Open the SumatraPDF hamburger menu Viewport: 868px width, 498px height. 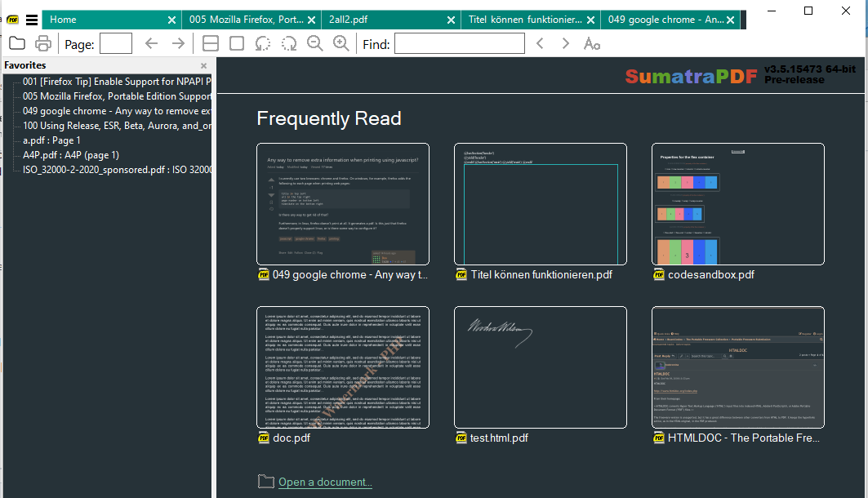pyautogui.click(x=30, y=20)
